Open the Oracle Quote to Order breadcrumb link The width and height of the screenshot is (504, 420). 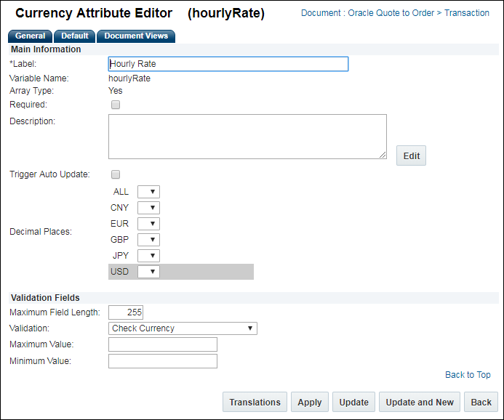click(x=391, y=13)
